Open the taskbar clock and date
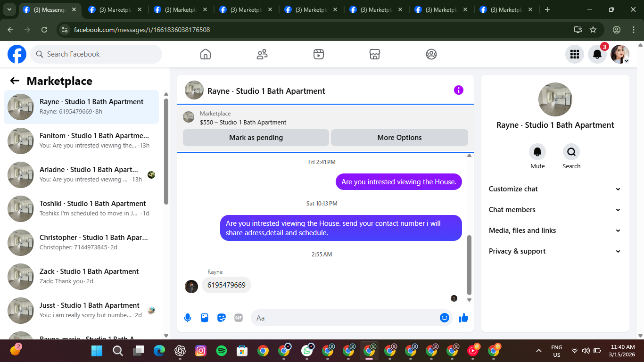The width and height of the screenshot is (644, 362). click(622, 351)
